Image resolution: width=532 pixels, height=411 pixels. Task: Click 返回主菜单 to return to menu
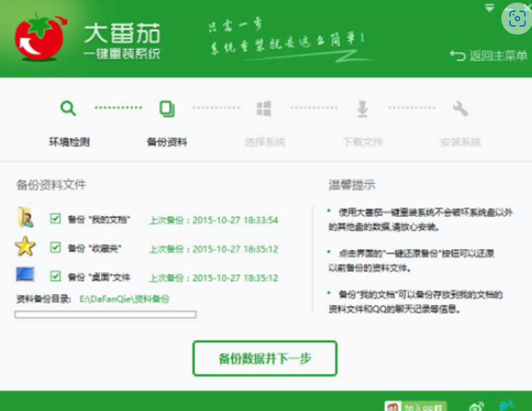point(489,56)
